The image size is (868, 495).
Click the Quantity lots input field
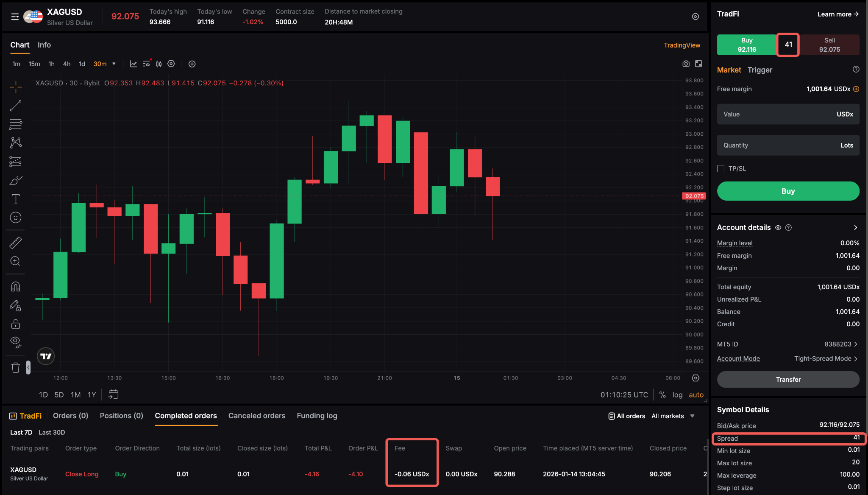click(x=788, y=145)
